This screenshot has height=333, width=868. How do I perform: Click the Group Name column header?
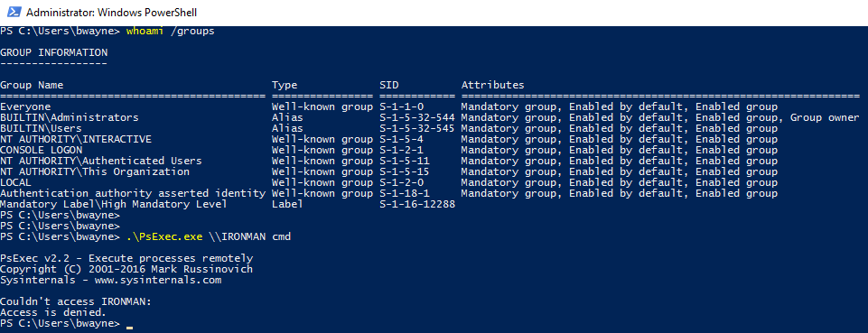pos(32,85)
